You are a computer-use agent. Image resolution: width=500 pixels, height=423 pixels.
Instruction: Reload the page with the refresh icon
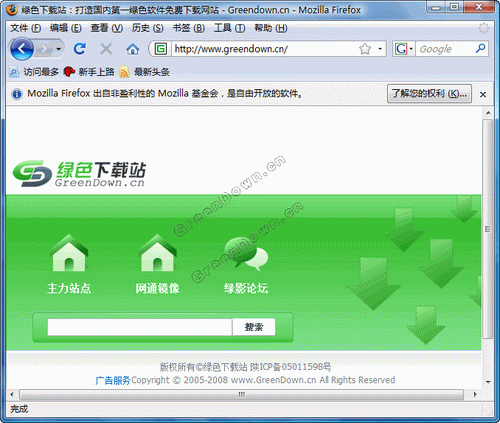80,49
